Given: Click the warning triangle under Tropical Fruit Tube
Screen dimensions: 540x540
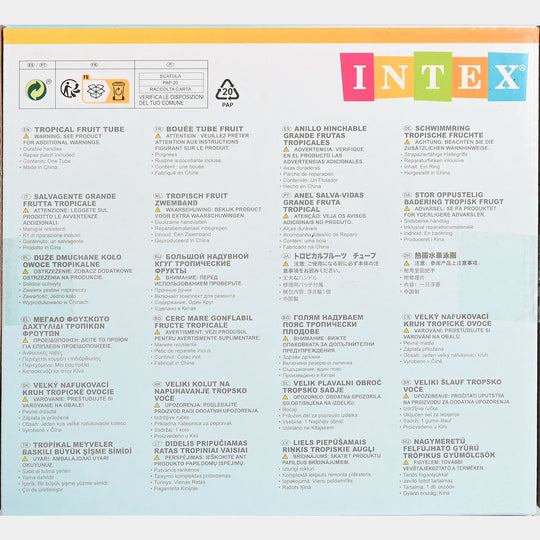Looking at the screenshot, I should [x=26, y=136].
